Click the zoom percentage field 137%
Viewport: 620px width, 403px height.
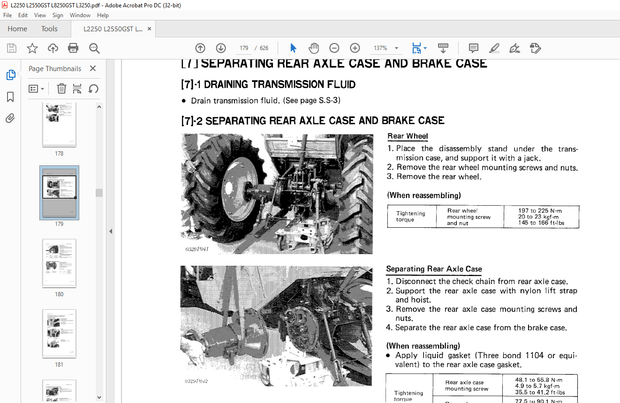coord(380,48)
